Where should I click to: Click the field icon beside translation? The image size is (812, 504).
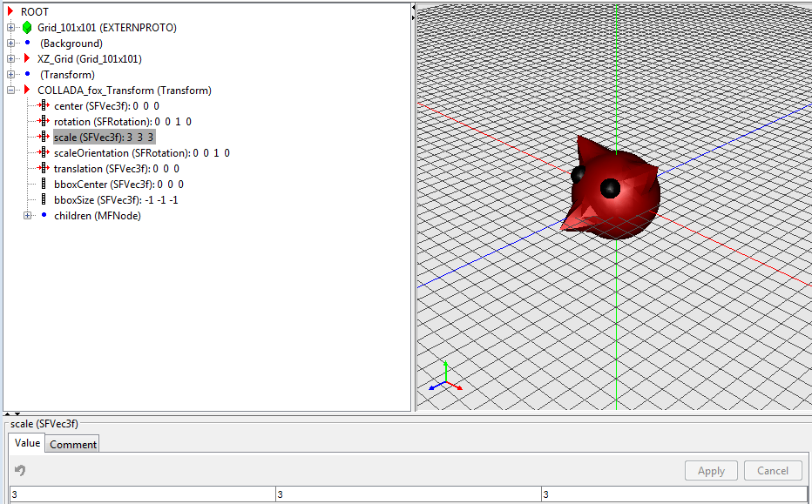click(x=44, y=168)
